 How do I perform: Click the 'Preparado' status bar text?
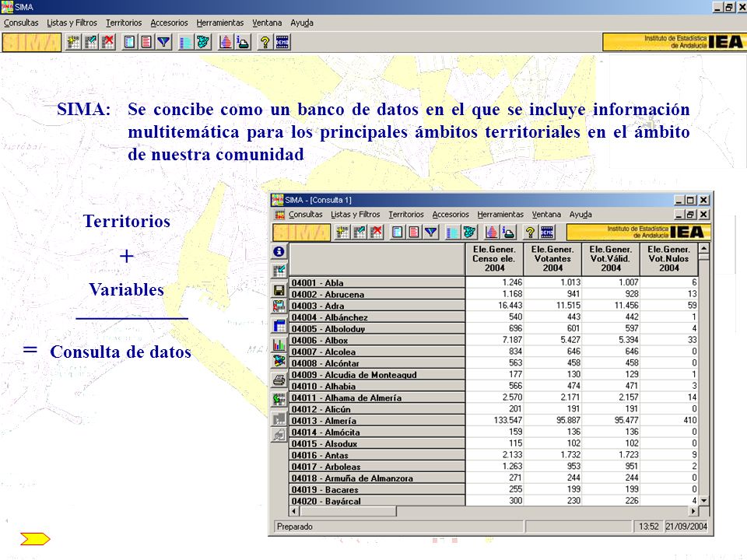[x=295, y=527]
